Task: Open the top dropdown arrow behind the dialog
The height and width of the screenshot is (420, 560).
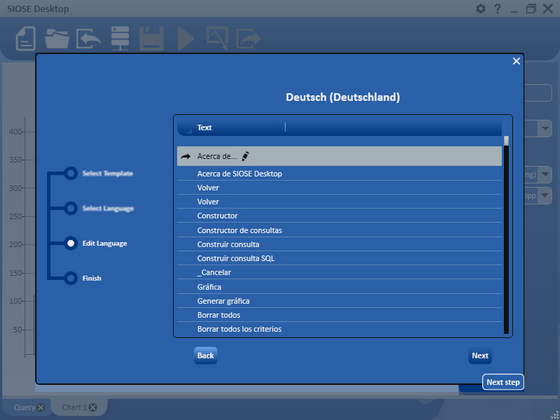Action: (545, 129)
